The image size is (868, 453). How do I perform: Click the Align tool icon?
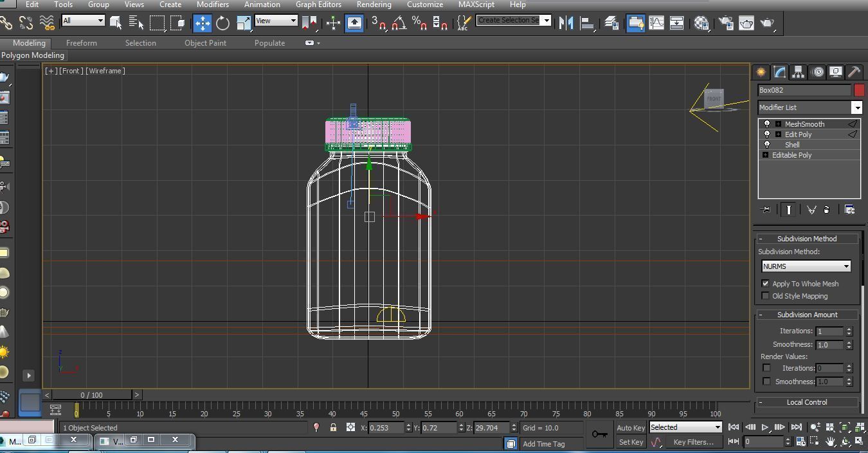point(587,23)
